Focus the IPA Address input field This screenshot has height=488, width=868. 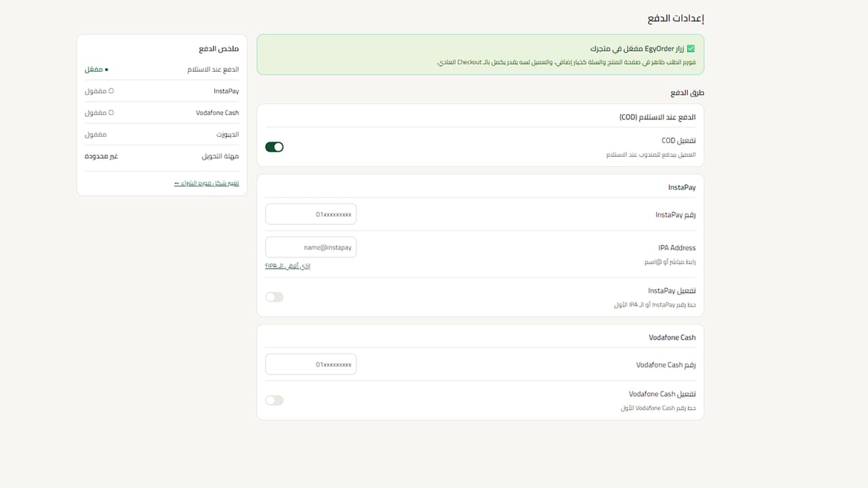pos(311,247)
